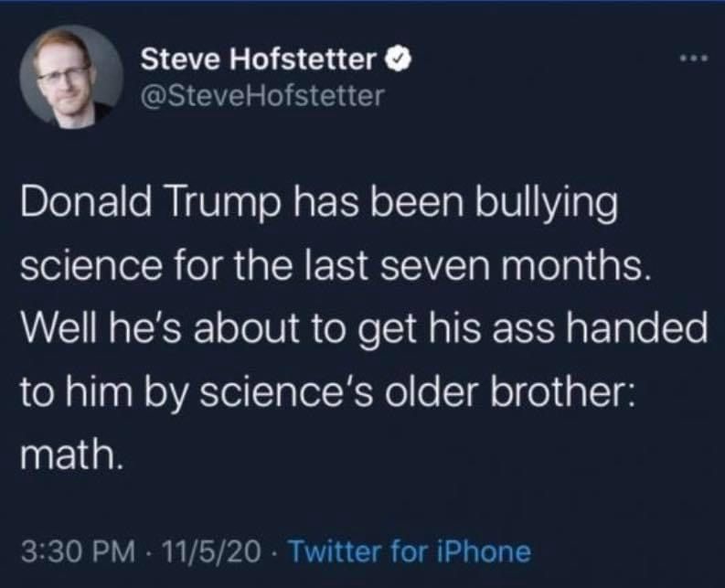725x588 pixels.
Task: Click the word "older" in the tweet
Action: point(437,392)
